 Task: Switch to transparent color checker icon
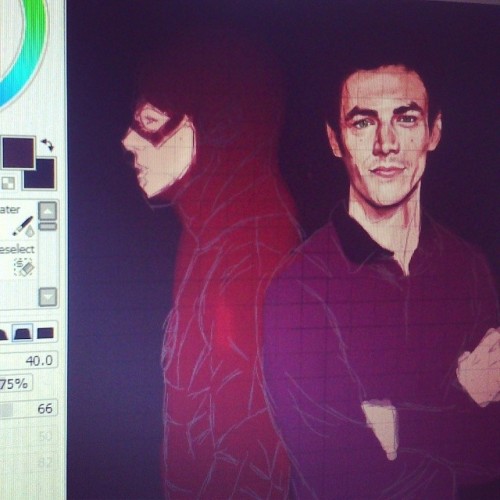coord(8,183)
